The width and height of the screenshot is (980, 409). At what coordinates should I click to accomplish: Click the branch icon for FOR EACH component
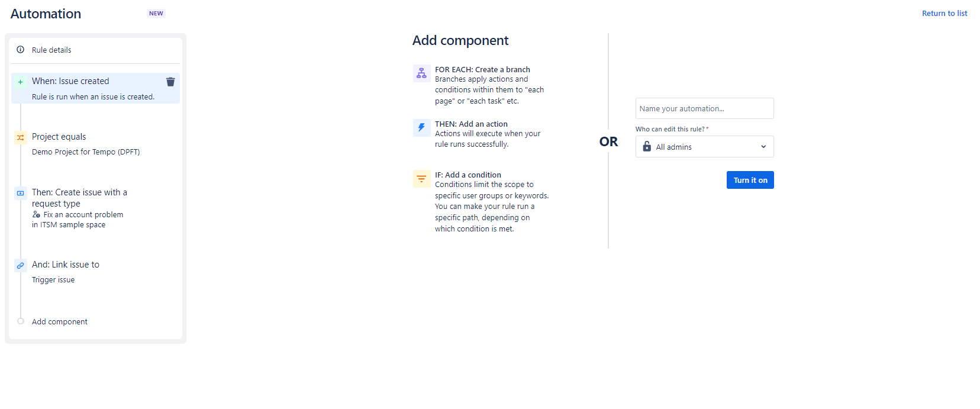[x=421, y=73]
